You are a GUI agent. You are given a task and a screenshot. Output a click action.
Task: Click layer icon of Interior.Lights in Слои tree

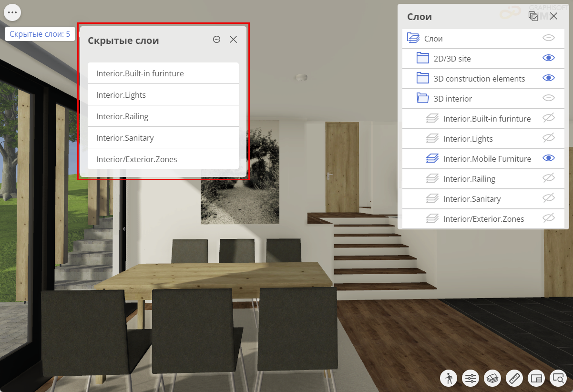[x=432, y=138]
